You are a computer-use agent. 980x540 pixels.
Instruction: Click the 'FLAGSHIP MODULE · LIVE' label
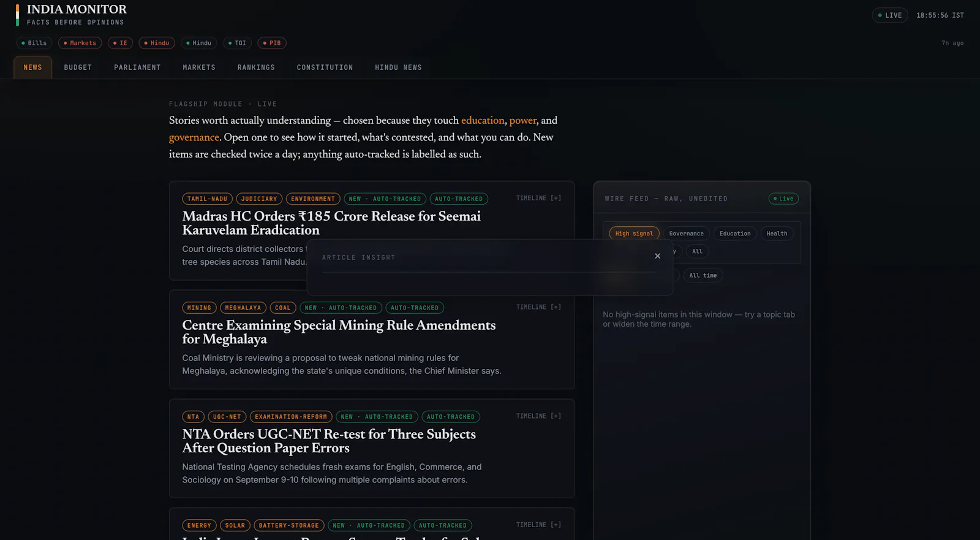223,104
